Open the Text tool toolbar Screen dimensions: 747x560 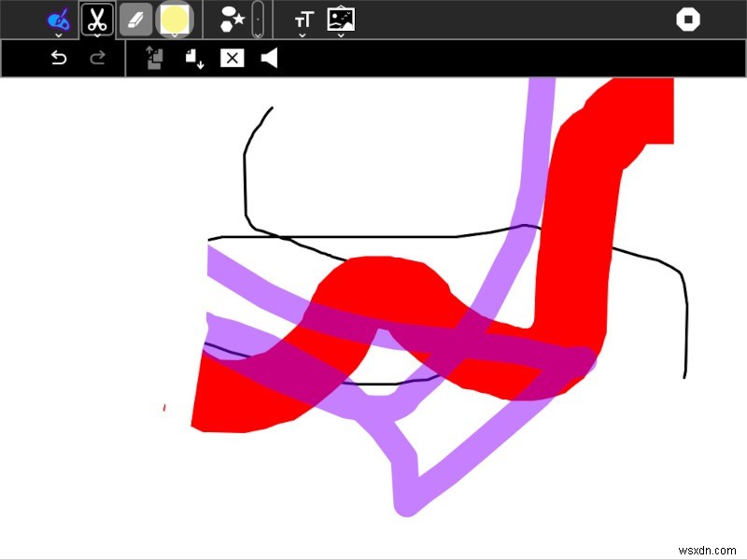(x=303, y=21)
